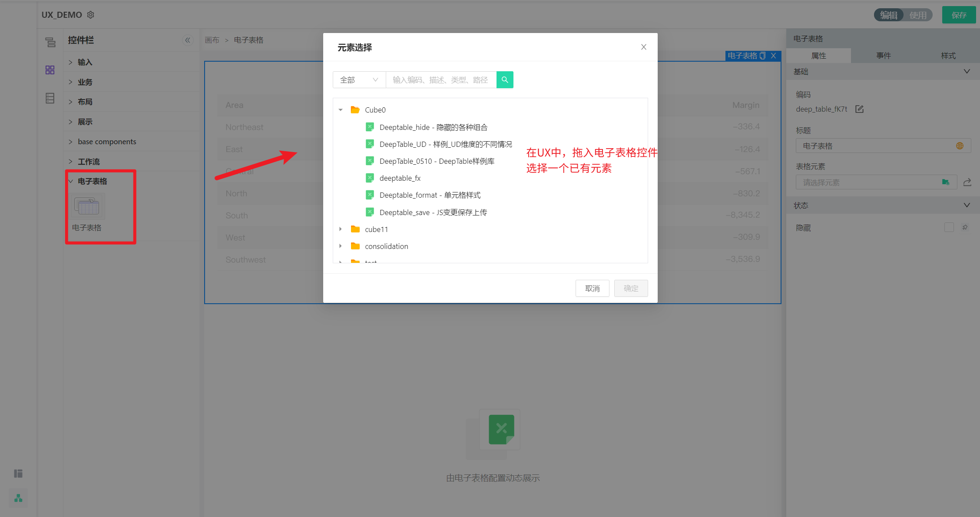Viewport: 980px width, 517px height.
Task: Select the deeptable_fx spreadsheet icon
Action: pos(370,178)
